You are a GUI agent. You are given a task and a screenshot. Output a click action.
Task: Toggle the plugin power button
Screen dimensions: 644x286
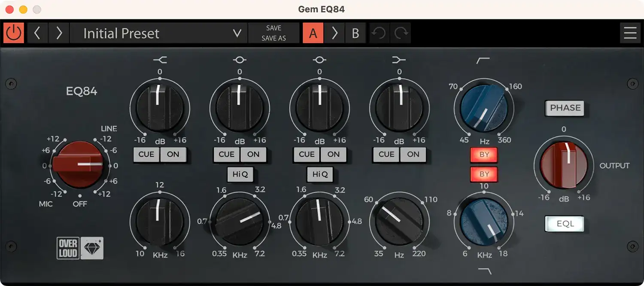(13, 33)
